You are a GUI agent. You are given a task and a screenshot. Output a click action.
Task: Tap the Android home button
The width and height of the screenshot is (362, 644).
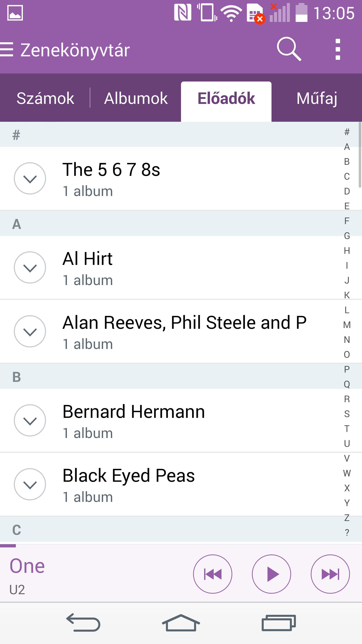[181, 623]
